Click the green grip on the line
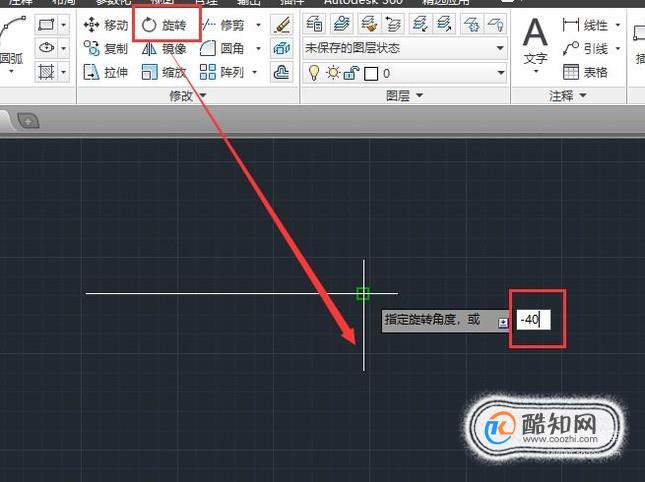This screenshot has width=645, height=482. point(362,294)
